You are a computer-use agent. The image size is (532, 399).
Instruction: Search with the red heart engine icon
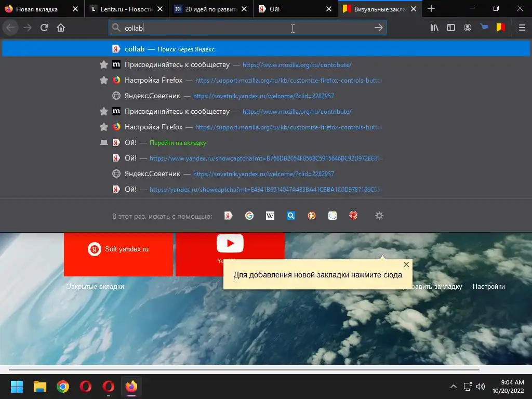click(353, 216)
